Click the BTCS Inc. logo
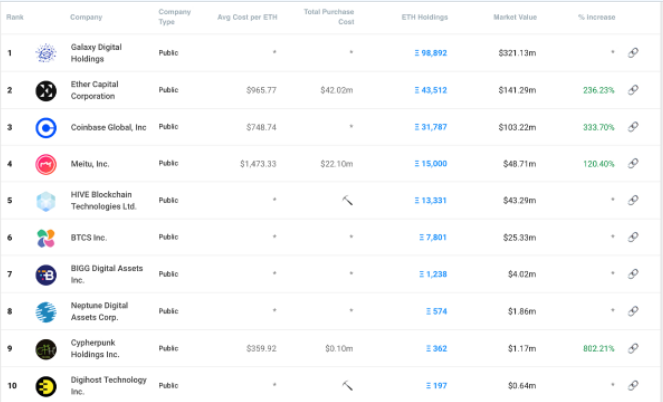Image resolution: width=663 pixels, height=402 pixels. pos(46,238)
